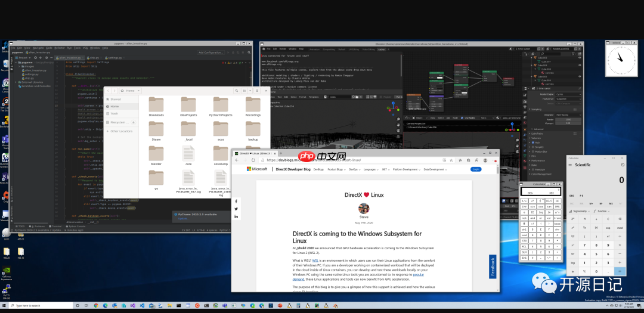Open the blender folder in Files
644x313 pixels.
click(156, 155)
